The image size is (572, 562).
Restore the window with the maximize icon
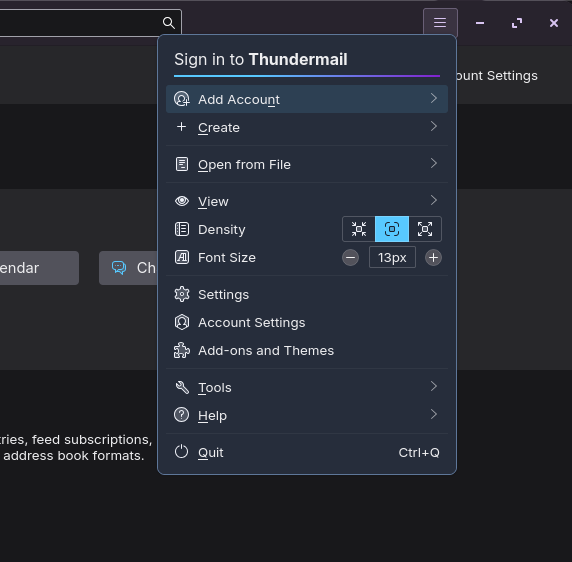point(517,23)
